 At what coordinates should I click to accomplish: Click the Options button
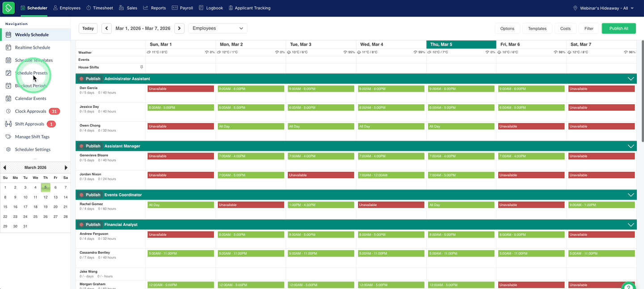pos(507,28)
